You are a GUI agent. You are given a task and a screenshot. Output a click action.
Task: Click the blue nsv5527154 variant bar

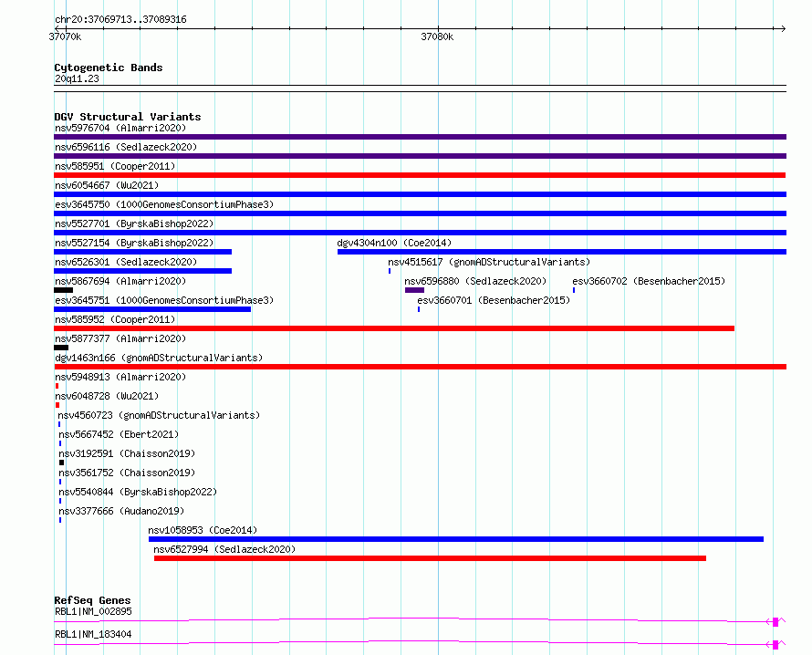143,252
